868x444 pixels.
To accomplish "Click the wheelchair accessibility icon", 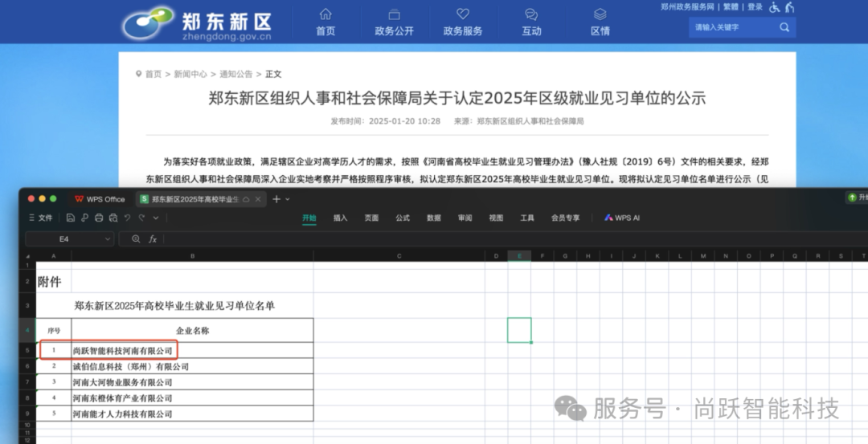I will pos(775,7).
